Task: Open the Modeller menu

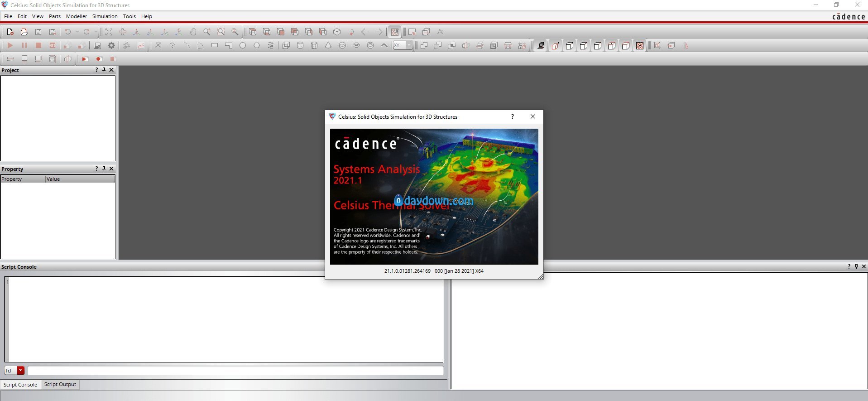Action: (77, 16)
